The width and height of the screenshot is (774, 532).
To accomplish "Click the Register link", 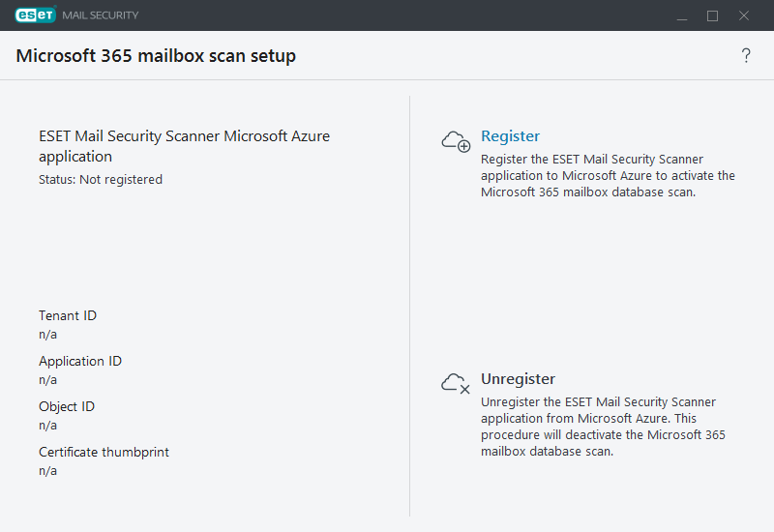I will 510,136.
